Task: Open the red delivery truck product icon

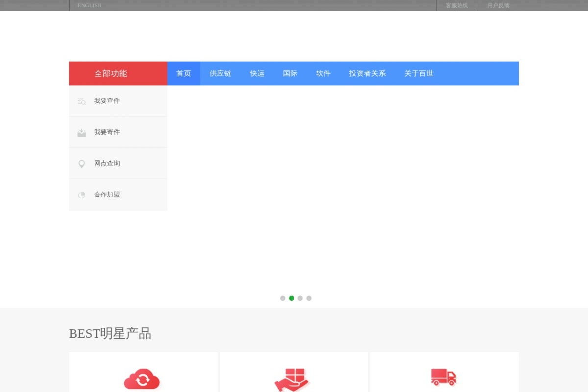Action: [443, 377]
